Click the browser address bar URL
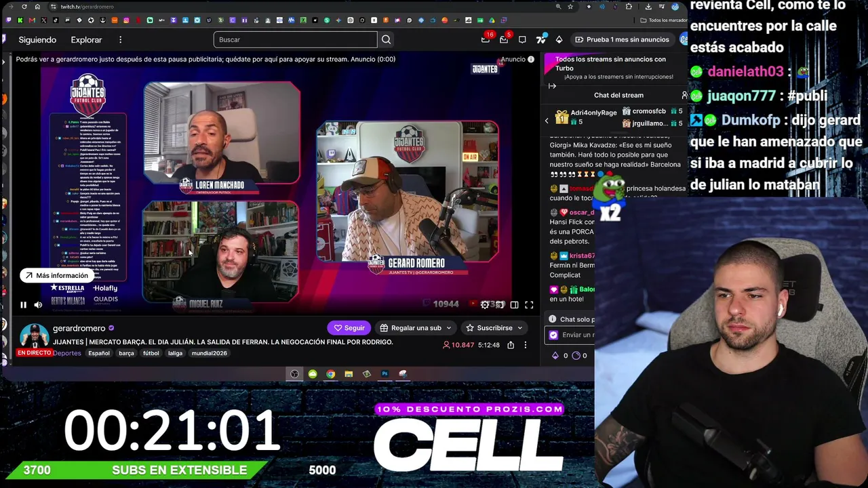 87,7
